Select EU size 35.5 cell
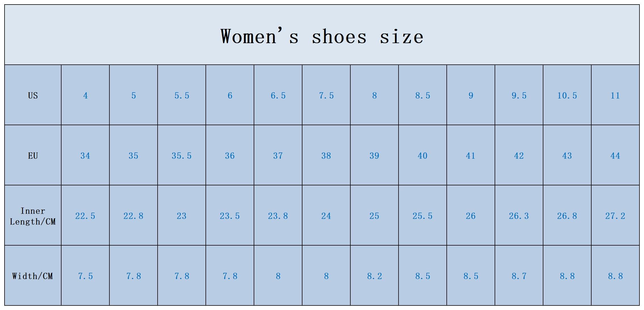 point(182,156)
